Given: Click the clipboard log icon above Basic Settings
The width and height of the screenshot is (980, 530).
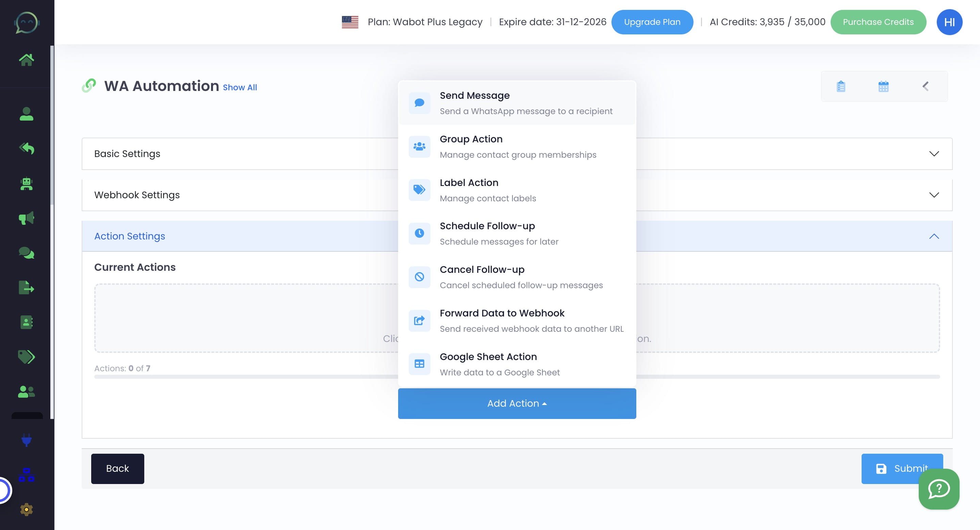Looking at the screenshot, I should [841, 86].
